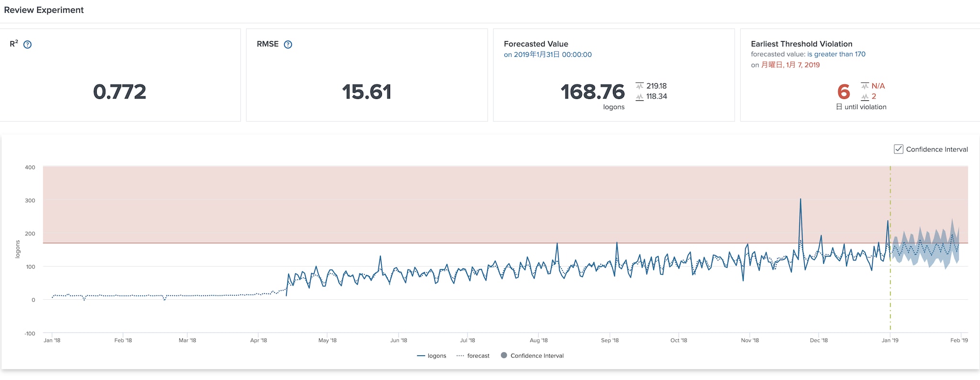Open the RMSE help tooltip icon
Viewport: 980px width, 380px height.
(x=288, y=44)
